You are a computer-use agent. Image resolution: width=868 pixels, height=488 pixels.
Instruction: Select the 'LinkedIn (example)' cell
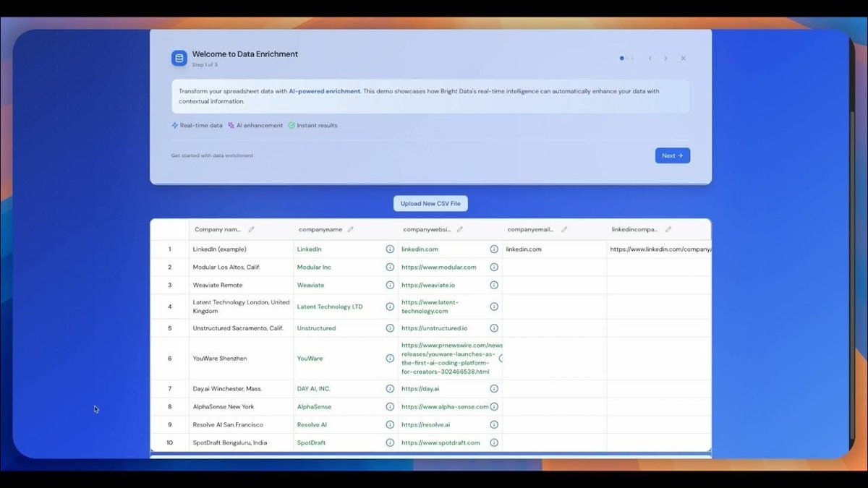[x=241, y=249]
